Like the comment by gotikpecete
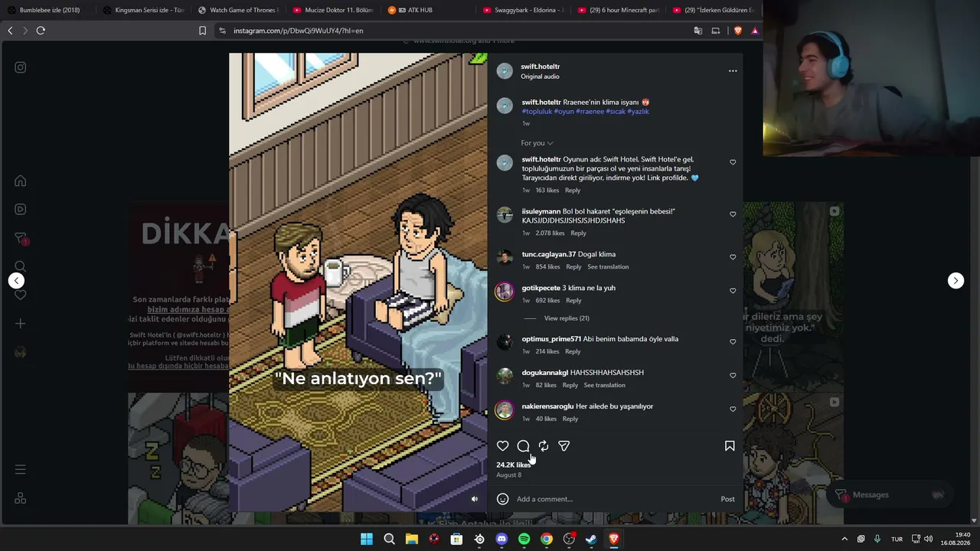The width and height of the screenshot is (980, 551). (x=733, y=291)
